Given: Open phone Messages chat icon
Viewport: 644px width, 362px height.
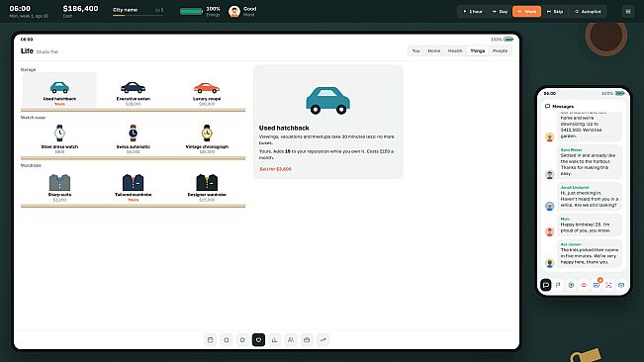Looking at the screenshot, I should (x=546, y=285).
